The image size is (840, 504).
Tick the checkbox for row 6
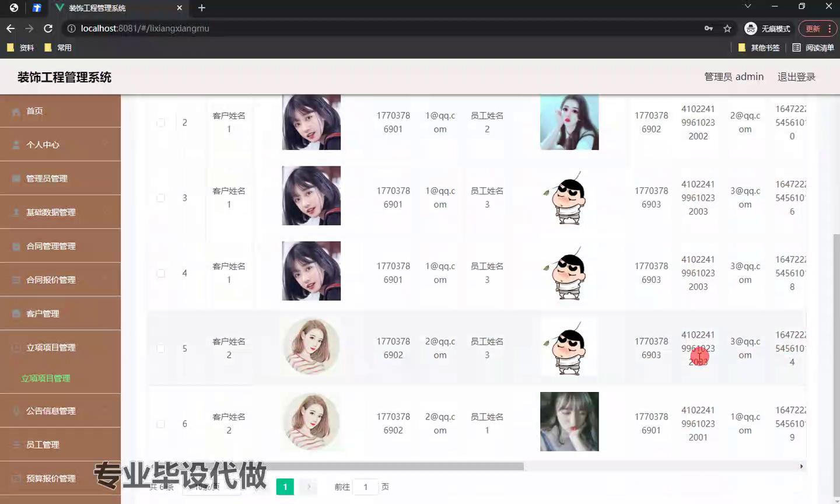160,423
